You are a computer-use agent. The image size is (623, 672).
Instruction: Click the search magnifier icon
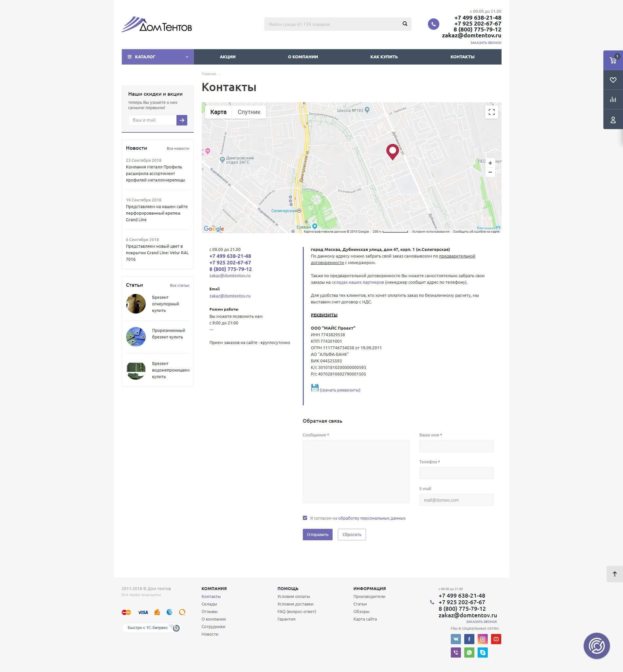click(x=405, y=24)
